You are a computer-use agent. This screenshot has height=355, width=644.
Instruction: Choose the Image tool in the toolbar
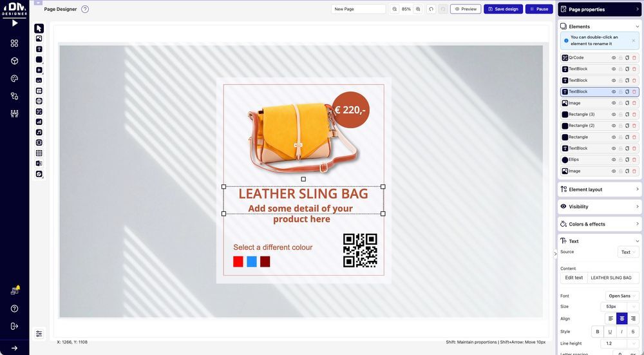(39, 39)
